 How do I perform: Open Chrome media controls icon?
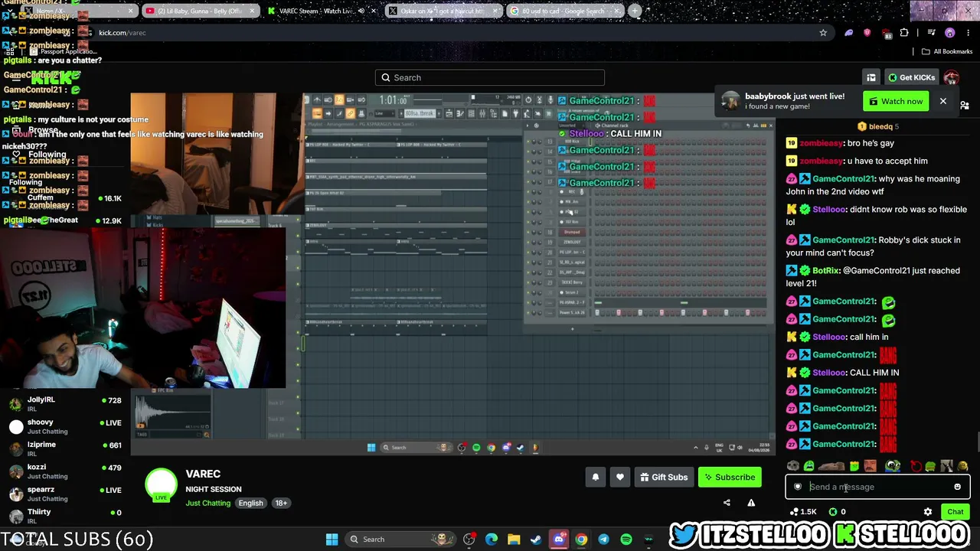pyautogui.click(x=931, y=33)
